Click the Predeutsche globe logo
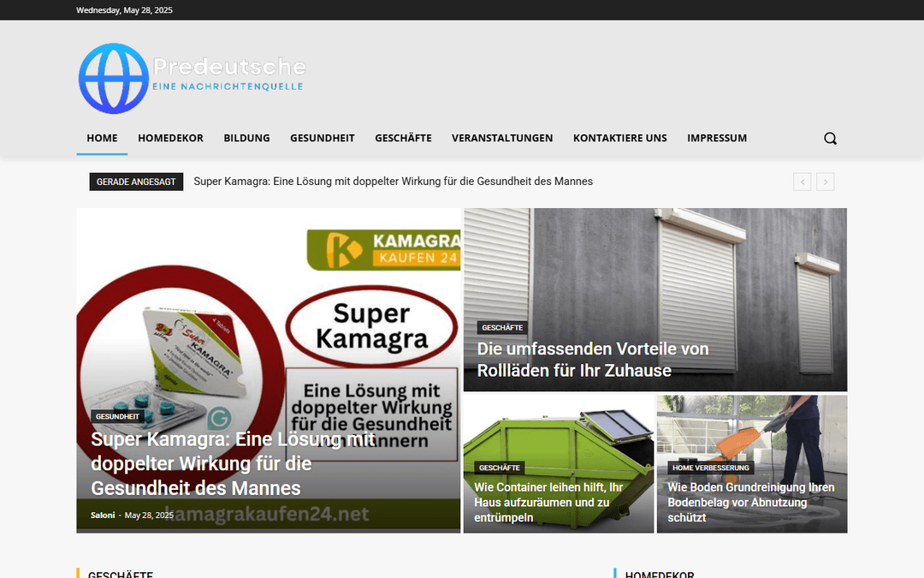The height and width of the screenshot is (578, 924). (x=113, y=79)
